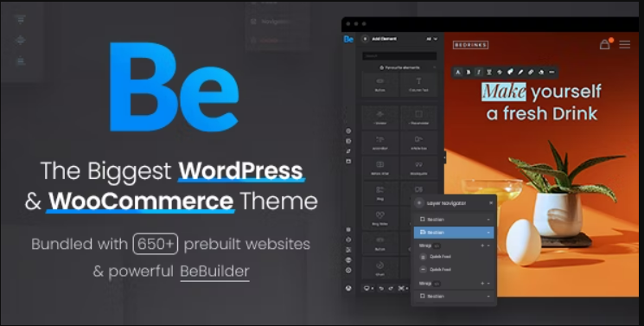
Task: Click the plus icon on first Wrap row
Action: [x=482, y=246]
